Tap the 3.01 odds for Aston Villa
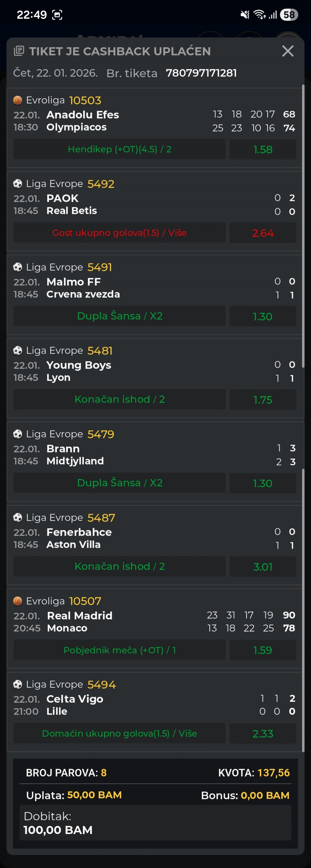 (x=263, y=567)
